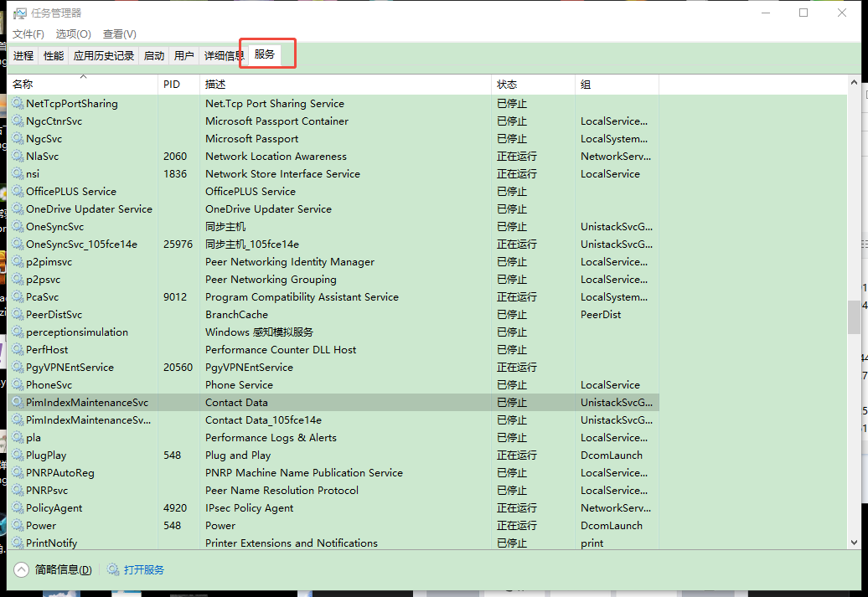Switch to the 性能 tab
The width and height of the screenshot is (868, 597).
click(54, 55)
